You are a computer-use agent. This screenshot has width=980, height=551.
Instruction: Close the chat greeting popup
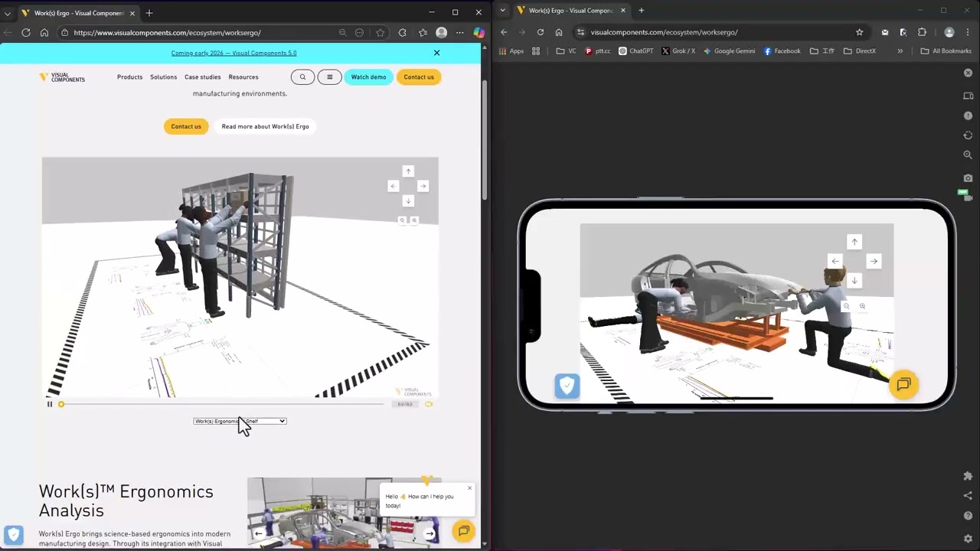(470, 488)
